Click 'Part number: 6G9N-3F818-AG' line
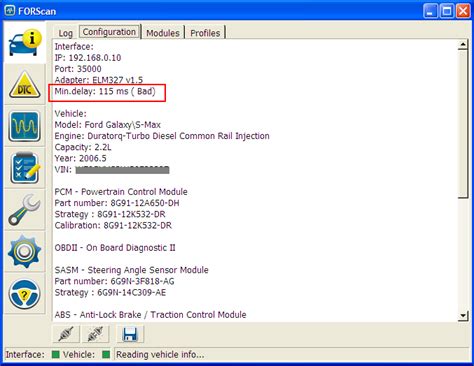Image resolution: width=474 pixels, height=366 pixels. (x=114, y=281)
